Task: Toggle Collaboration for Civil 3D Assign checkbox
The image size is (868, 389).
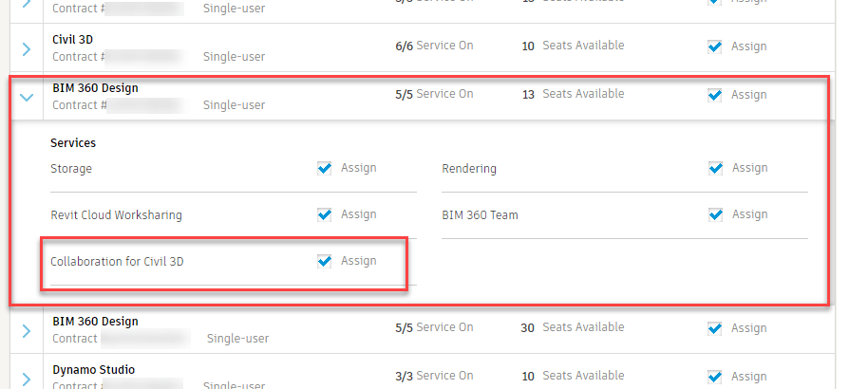Action: coord(325,261)
